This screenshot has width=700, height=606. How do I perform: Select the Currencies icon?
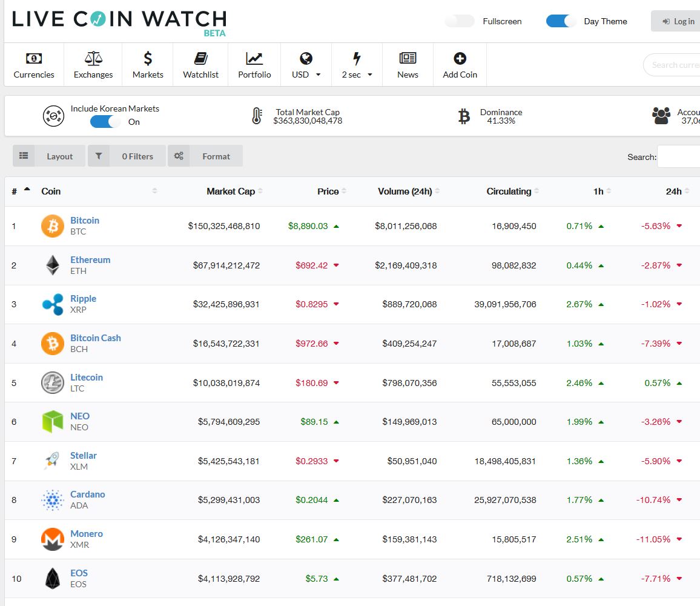(x=34, y=58)
